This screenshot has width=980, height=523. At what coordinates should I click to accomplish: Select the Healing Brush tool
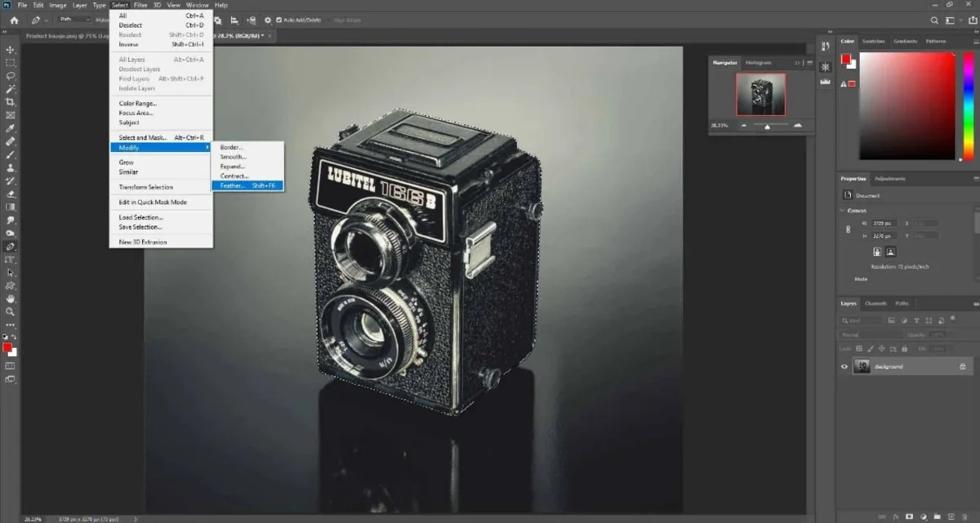(11, 141)
